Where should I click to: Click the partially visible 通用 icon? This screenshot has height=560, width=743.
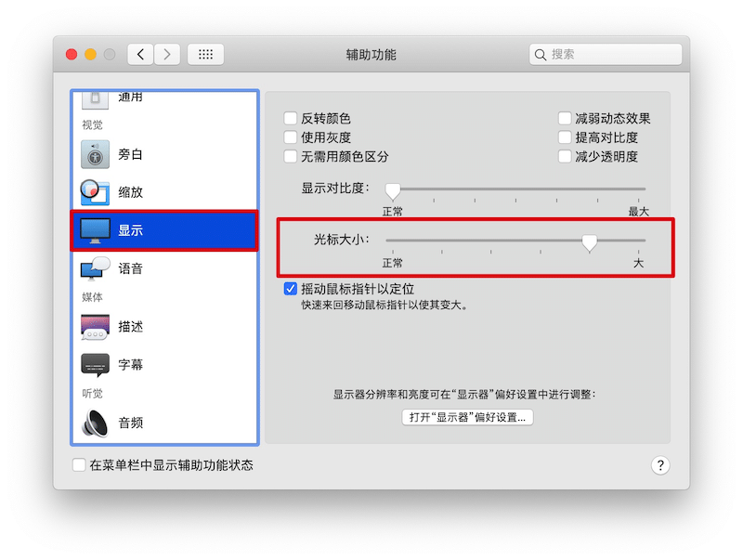click(x=95, y=100)
